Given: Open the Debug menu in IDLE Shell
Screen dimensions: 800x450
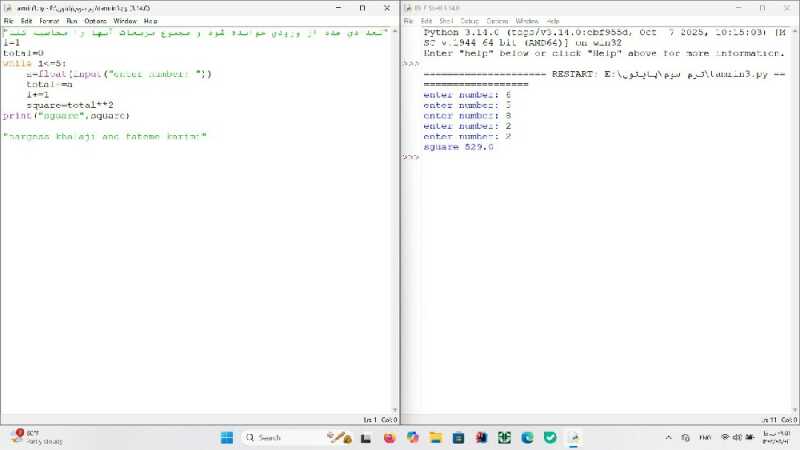Looking at the screenshot, I should coord(469,21).
